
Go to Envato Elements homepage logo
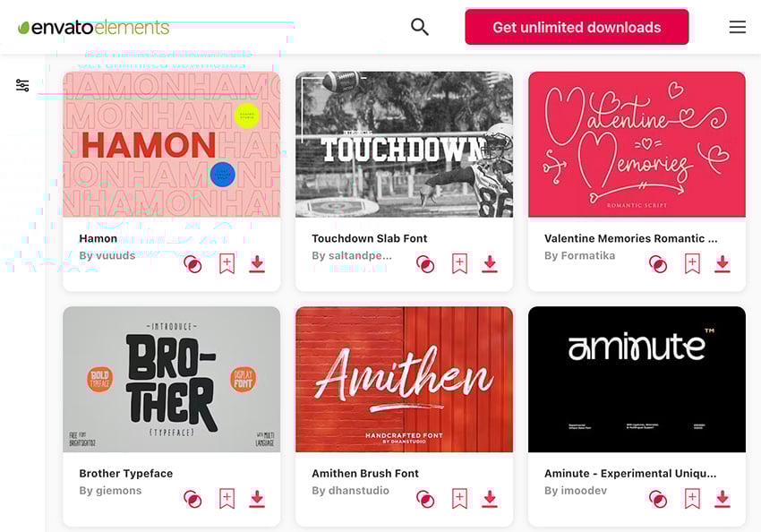[x=93, y=27]
